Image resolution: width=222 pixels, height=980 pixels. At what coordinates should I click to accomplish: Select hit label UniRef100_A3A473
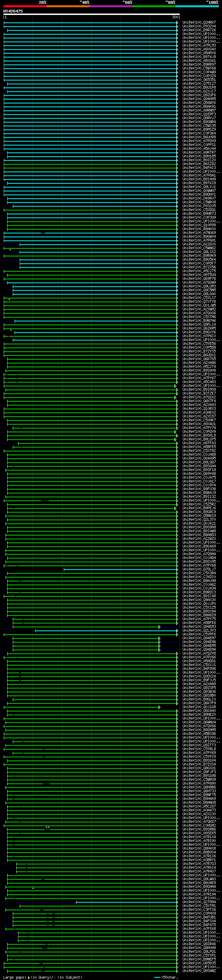199,810
